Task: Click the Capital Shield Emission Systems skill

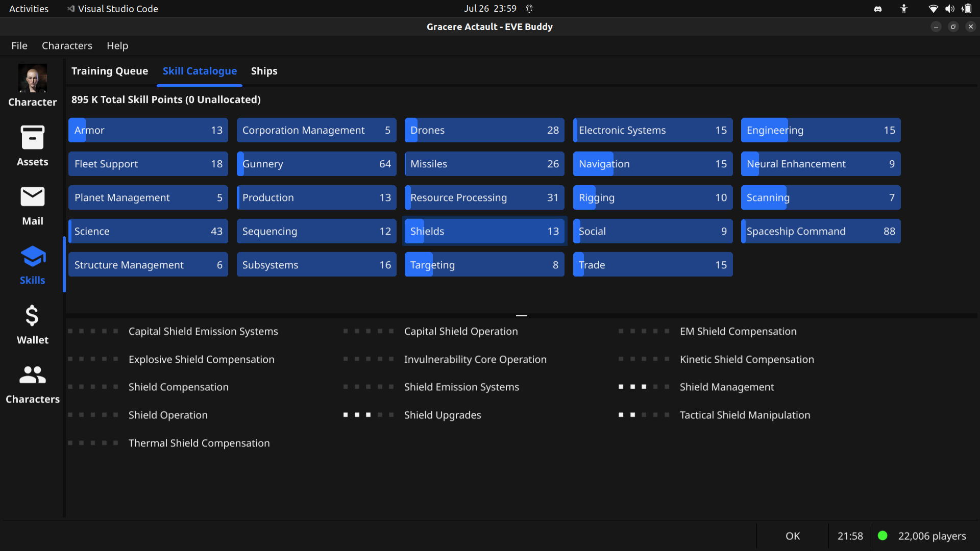Action: coord(203,331)
